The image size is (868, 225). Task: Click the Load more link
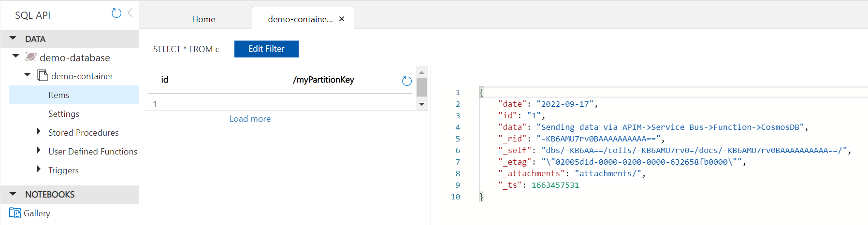coord(250,119)
